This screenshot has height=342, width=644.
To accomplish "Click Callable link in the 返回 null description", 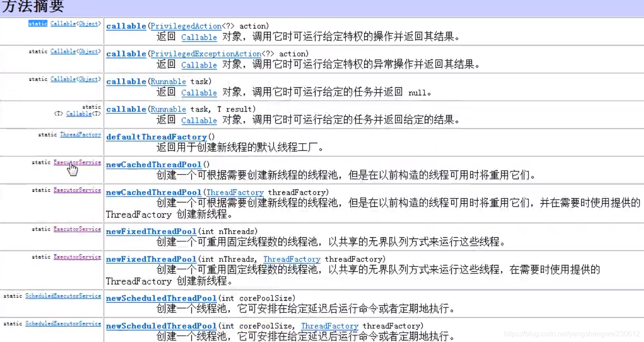I will 199,93.
